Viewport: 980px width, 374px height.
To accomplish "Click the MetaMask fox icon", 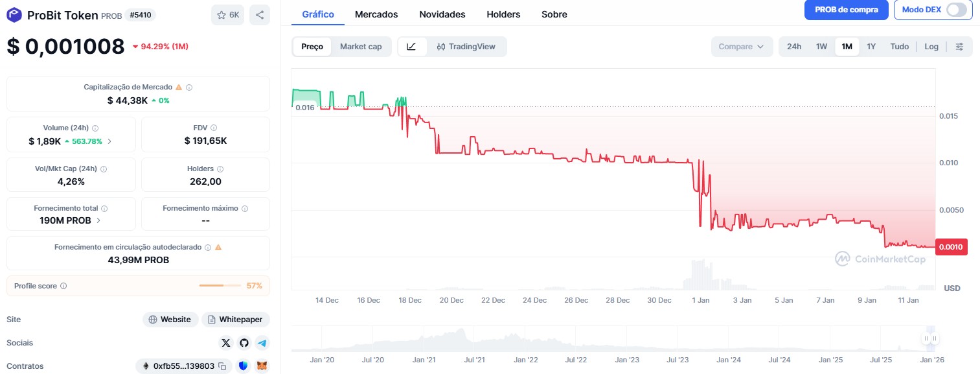I will coord(262,366).
